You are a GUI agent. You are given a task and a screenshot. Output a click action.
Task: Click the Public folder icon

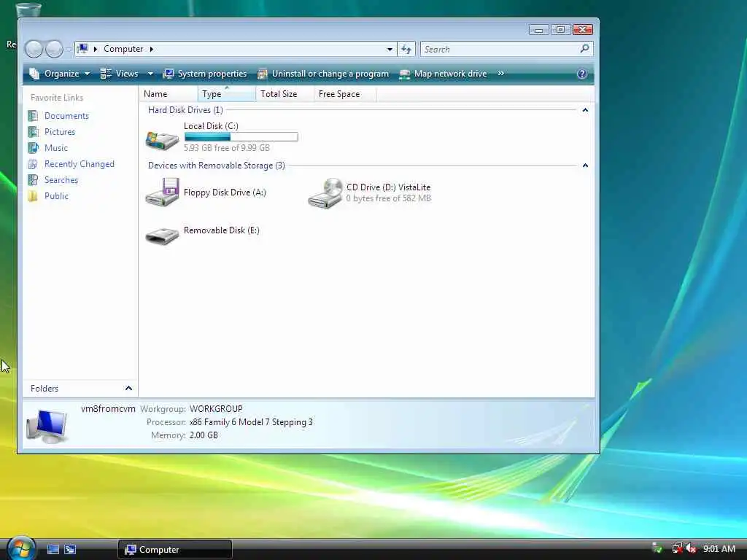[33, 196]
